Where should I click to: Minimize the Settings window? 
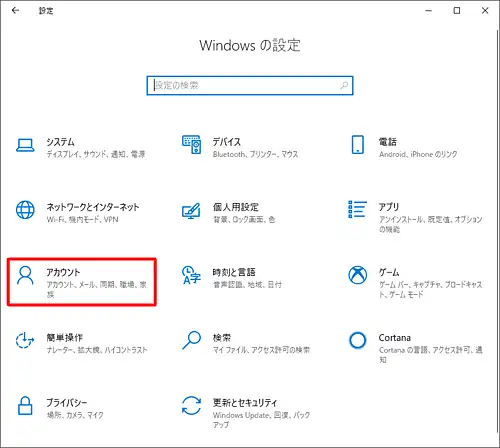tap(429, 11)
